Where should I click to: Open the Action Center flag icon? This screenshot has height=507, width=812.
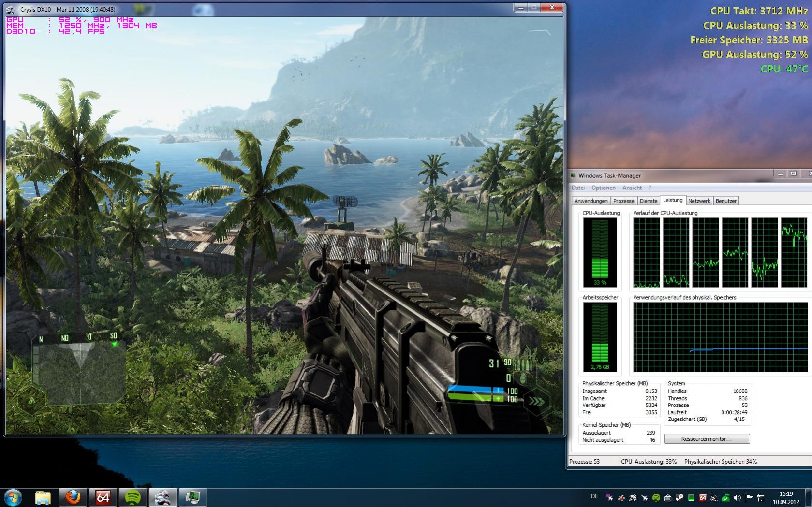click(x=749, y=497)
